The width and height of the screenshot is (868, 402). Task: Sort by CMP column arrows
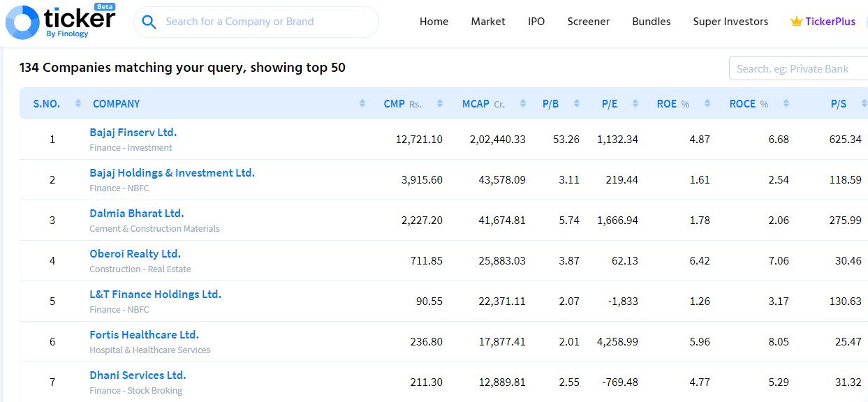point(440,103)
